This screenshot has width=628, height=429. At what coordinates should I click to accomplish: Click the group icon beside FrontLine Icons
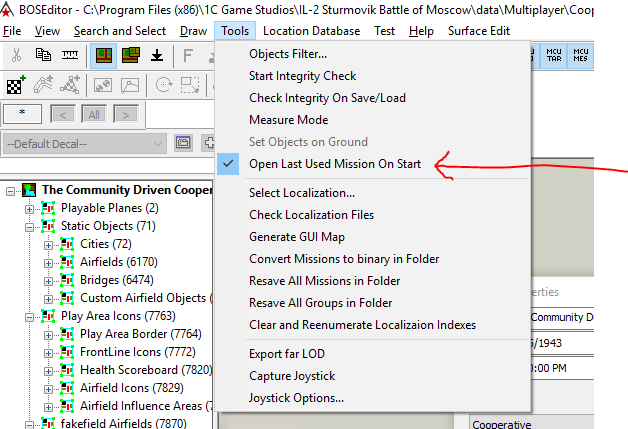coord(67,352)
